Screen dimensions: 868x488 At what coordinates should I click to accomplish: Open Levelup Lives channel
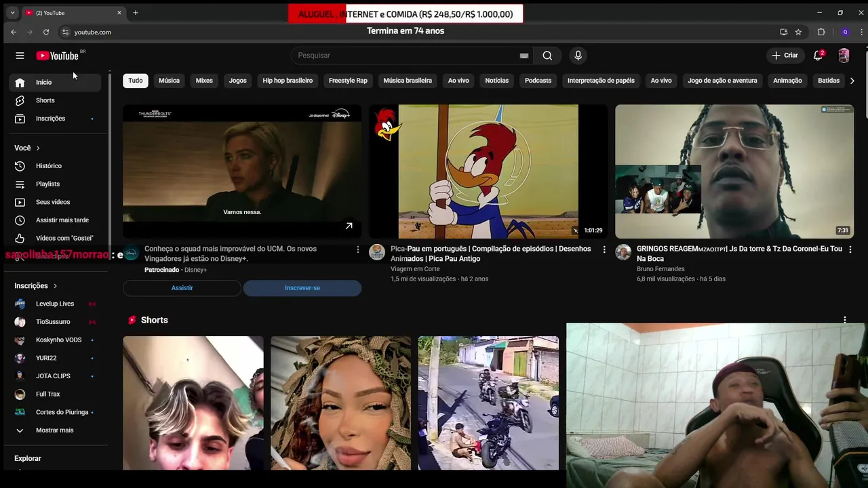point(56,304)
